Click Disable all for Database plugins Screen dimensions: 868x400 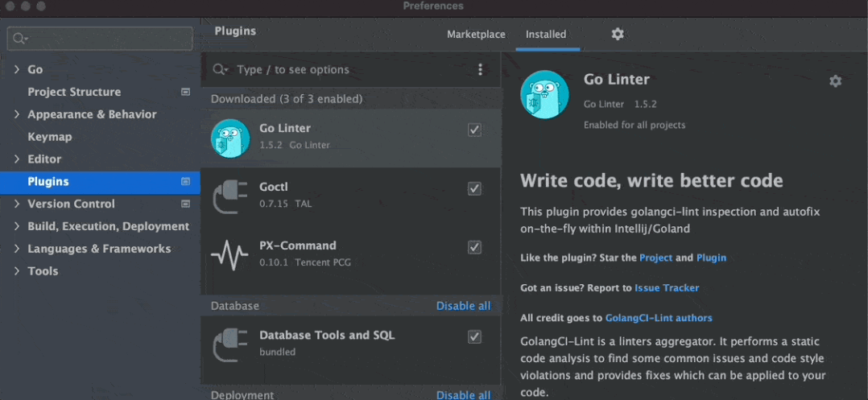tap(463, 306)
